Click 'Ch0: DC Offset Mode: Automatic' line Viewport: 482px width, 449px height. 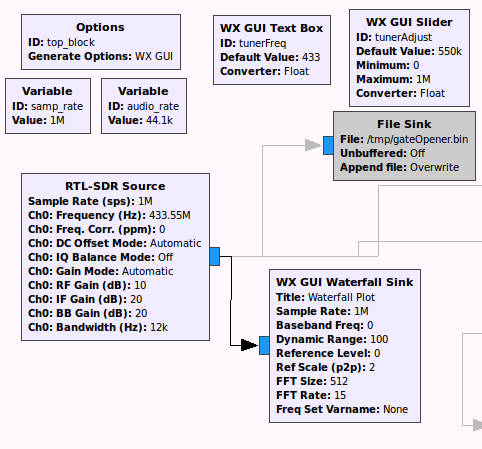point(115,243)
